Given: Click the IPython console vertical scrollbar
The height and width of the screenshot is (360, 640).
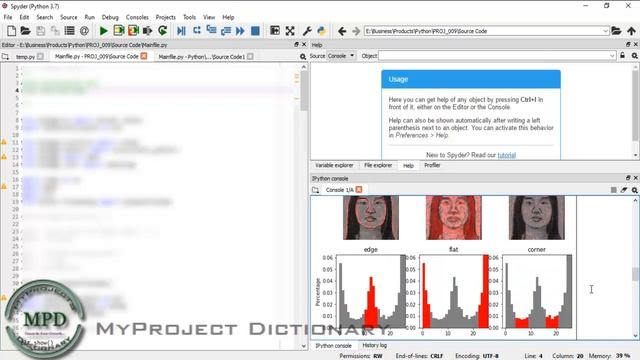Looking at the screenshot, I should click(x=635, y=268).
